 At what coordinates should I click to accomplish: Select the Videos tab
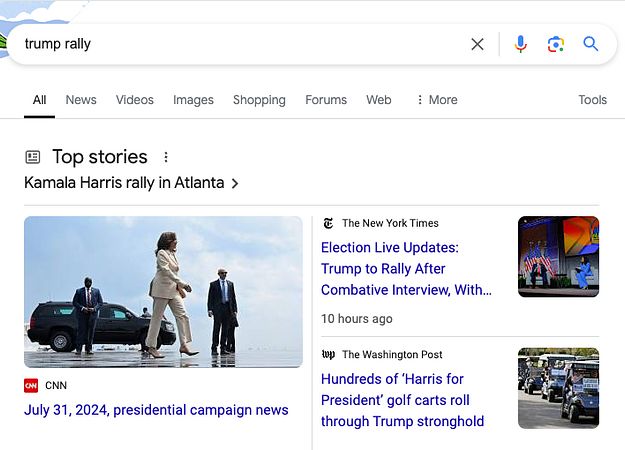135,100
